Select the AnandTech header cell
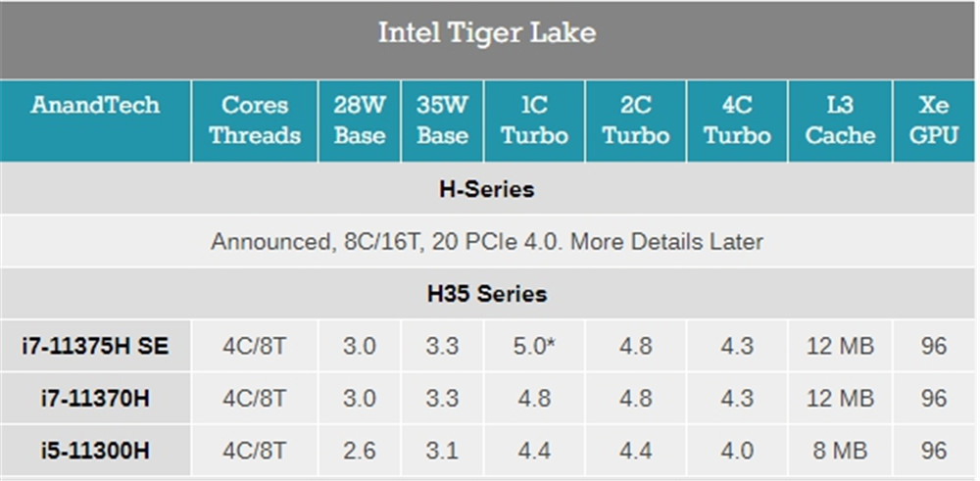980x481 pixels. click(x=95, y=121)
